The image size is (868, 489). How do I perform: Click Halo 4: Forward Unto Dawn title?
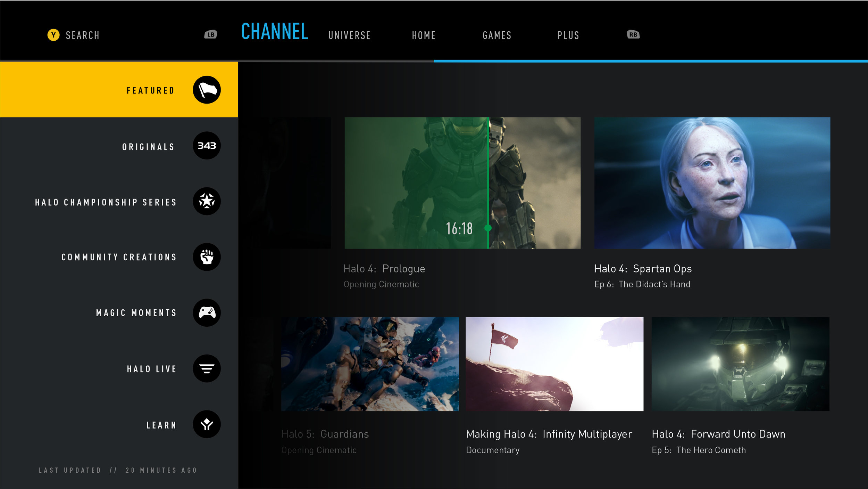718,434
